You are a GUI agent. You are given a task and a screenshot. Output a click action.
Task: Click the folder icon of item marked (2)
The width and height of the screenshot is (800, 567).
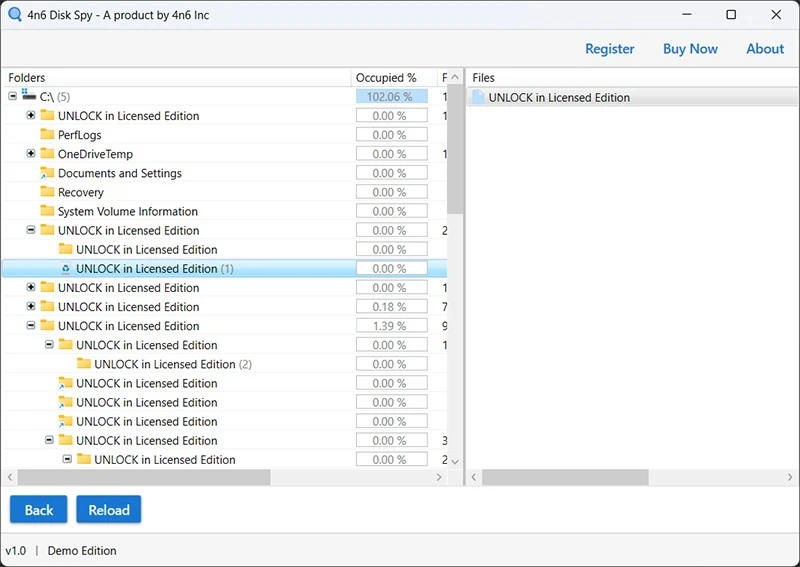click(x=84, y=363)
